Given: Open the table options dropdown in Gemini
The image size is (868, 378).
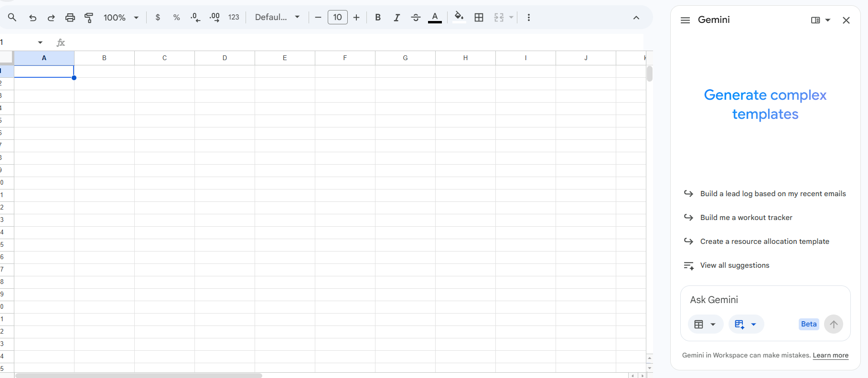Looking at the screenshot, I should [x=706, y=325].
